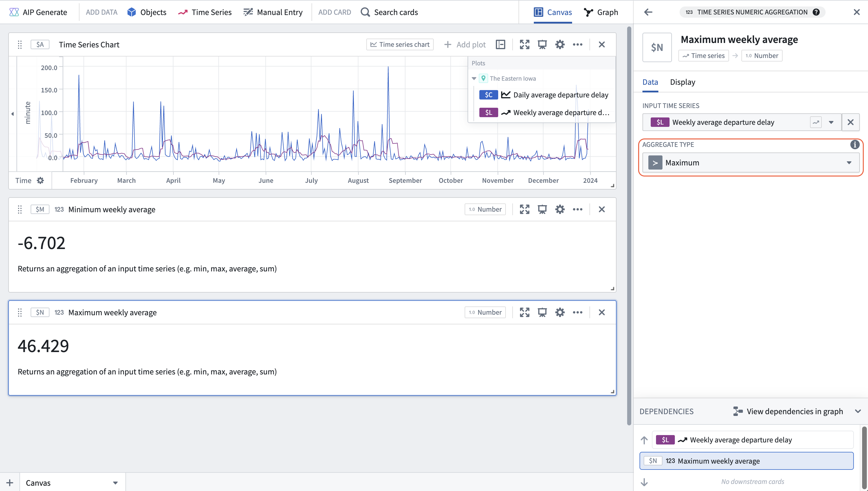
Task: Click the purple $L plot color badge
Action: coord(488,113)
